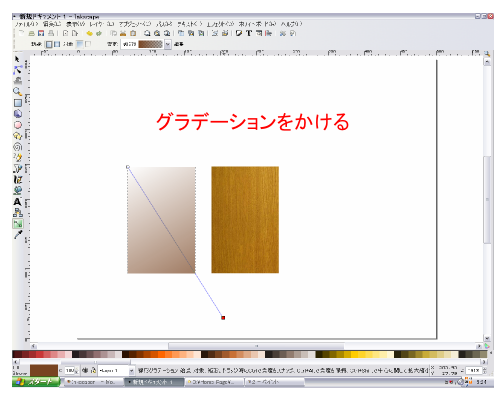Select the Ellipse tool
This screenshot has height=400, width=500.
click(18, 125)
